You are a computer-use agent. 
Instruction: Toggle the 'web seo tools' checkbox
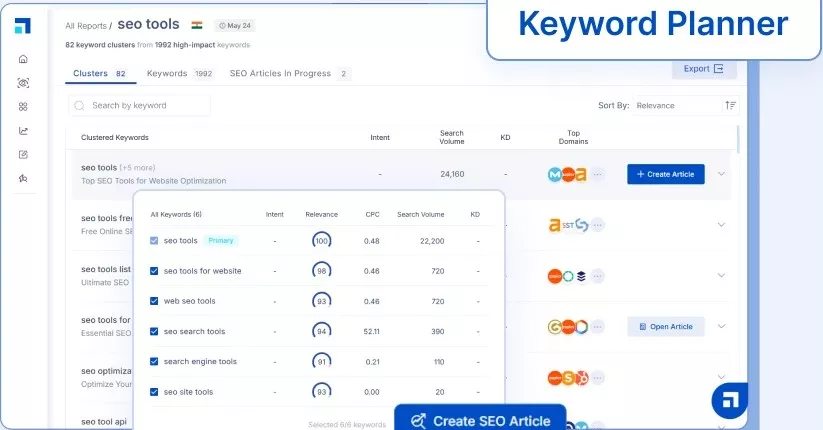154,301
